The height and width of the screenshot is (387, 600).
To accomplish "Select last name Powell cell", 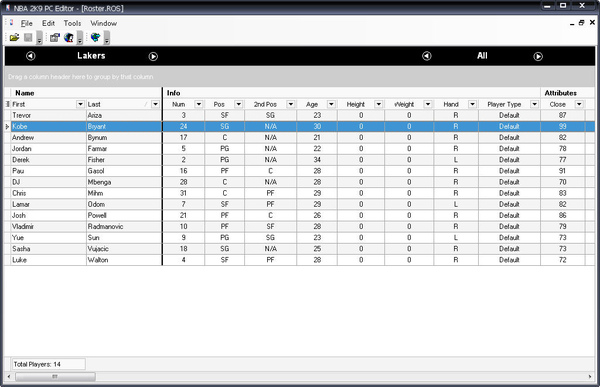I will tap(124, 215).
